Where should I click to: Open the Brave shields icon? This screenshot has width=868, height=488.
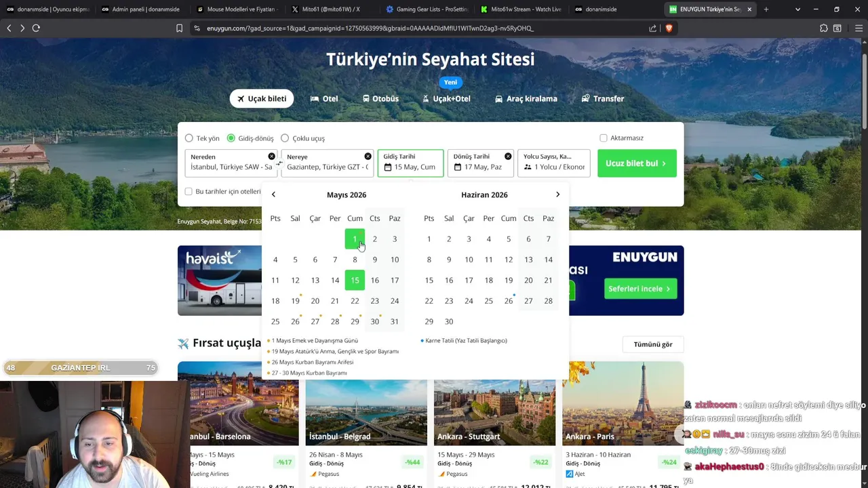tap(669, 28)
